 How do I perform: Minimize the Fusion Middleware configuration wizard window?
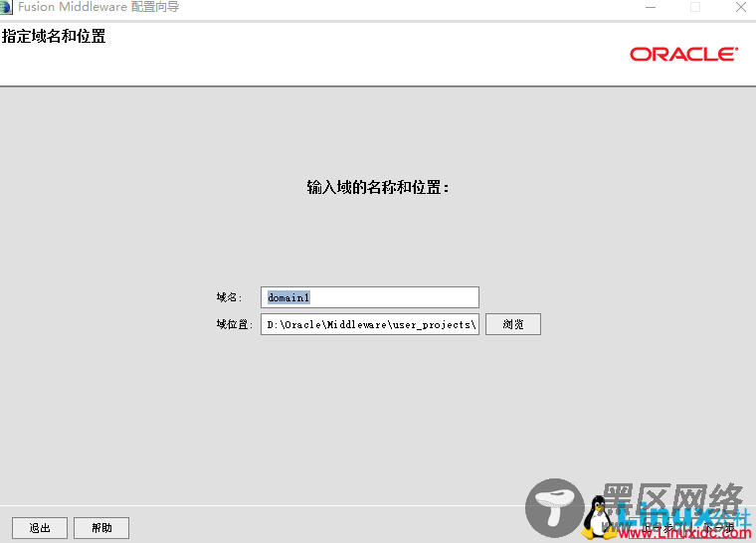point(651,7)
